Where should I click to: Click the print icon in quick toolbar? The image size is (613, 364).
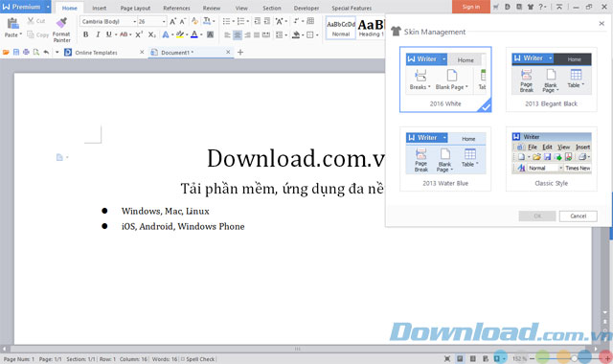pyautogui.click(x=26, y=52)
